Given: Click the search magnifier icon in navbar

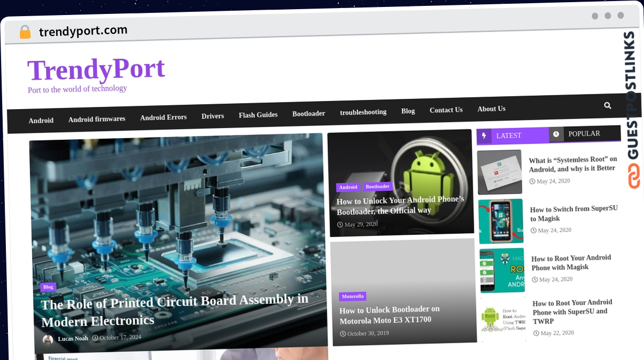Looking at the screenshot, I should [608, 106].
